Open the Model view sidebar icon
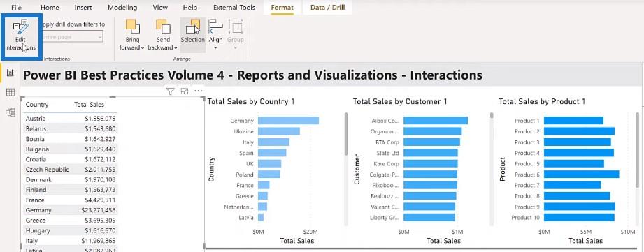 click(10, 112)
